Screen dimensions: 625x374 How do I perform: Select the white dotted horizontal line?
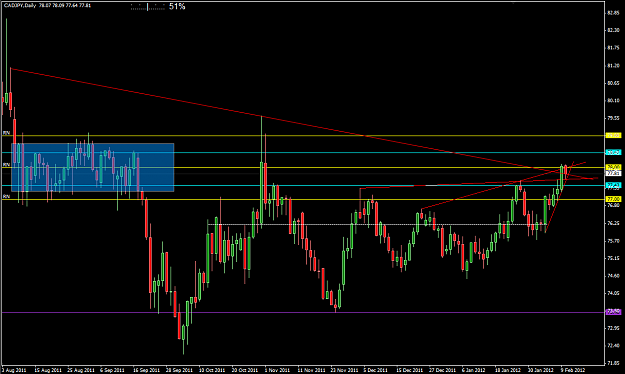click(x=377, y=224)
